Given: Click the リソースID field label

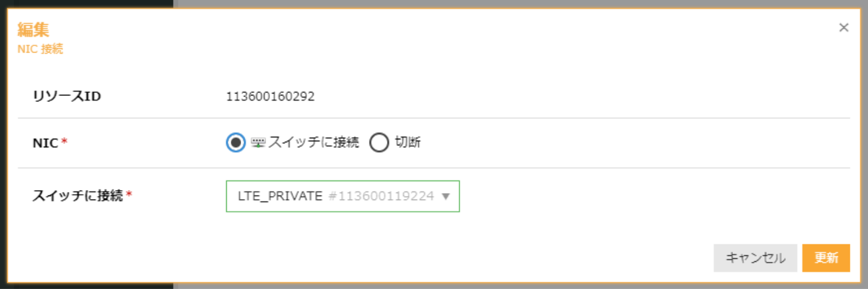Looking at the screenshot, I should pos(66,97).
